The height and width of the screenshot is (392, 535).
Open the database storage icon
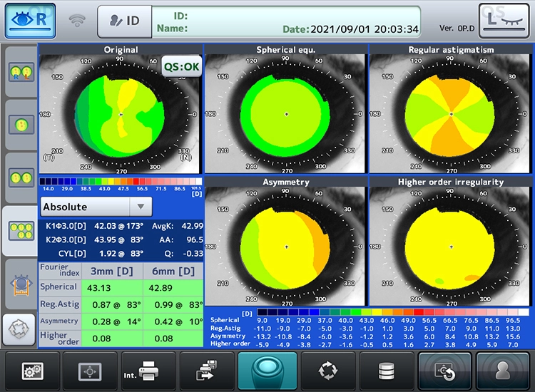(385, 371)
